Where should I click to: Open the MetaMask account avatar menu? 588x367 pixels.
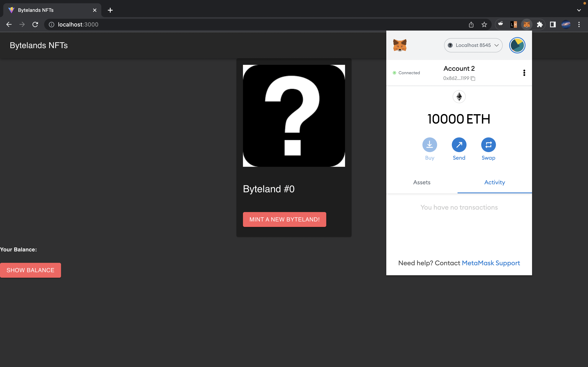pyautogui.click(x=517, y=45)
